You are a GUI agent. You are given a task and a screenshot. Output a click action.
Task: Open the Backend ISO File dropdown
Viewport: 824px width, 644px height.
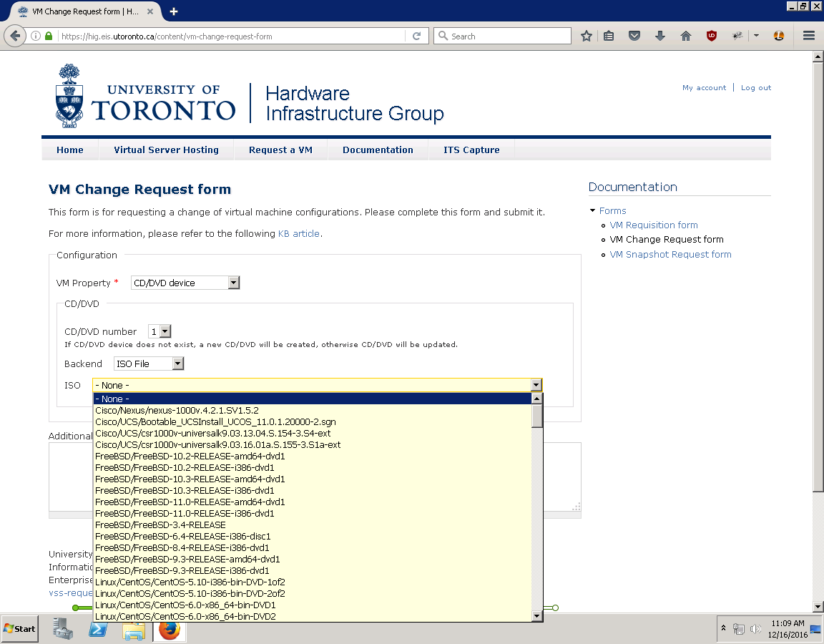pos(149,364)
